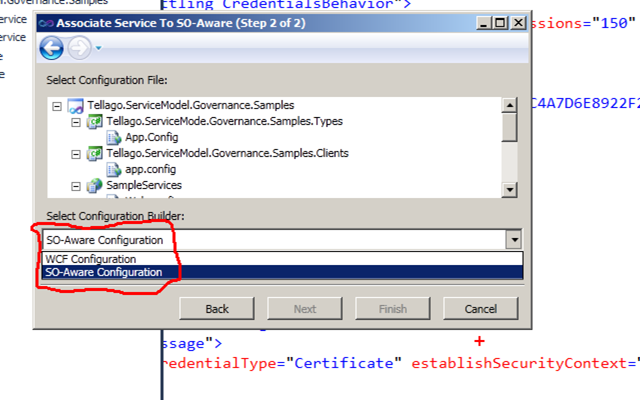Click establishSecurityContext attribute in the code editor
Image resolution: width=640 pixels, height=400 pixels.
[521, 363]
